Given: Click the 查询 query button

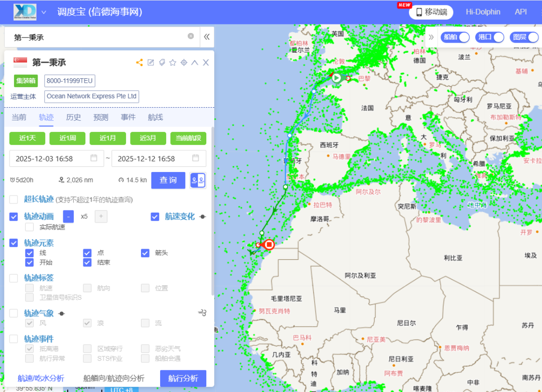Looking at the screenshot, I should click(x=168, y=180).
